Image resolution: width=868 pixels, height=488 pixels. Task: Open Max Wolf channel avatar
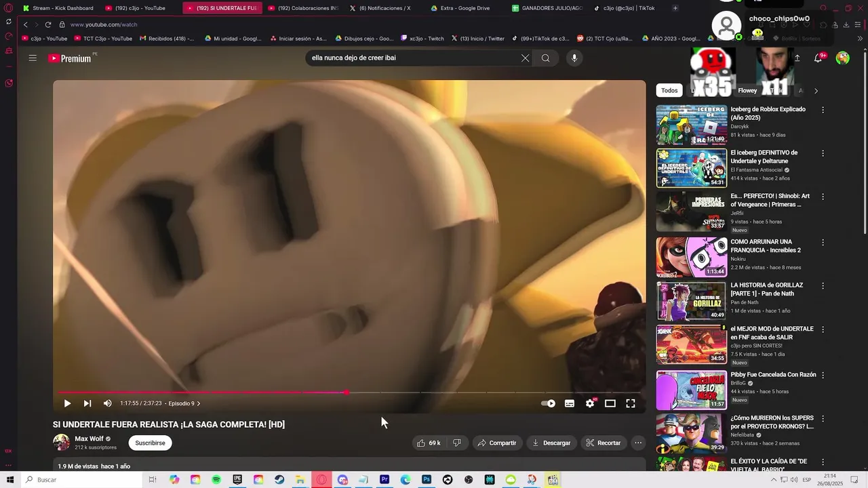click(61, 443)
